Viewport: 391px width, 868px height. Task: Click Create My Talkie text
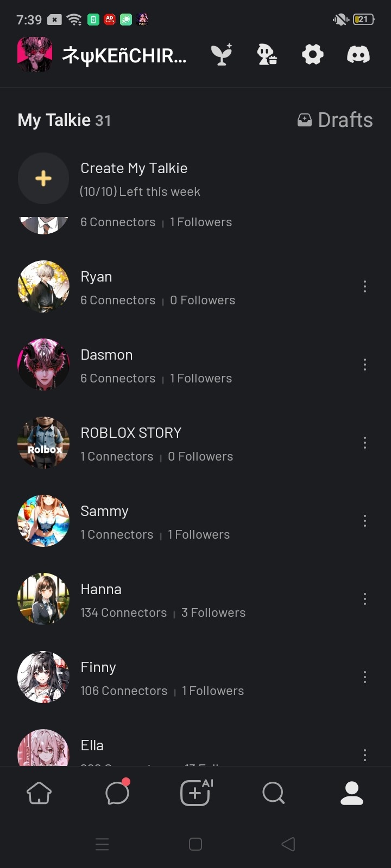[134, 168]
